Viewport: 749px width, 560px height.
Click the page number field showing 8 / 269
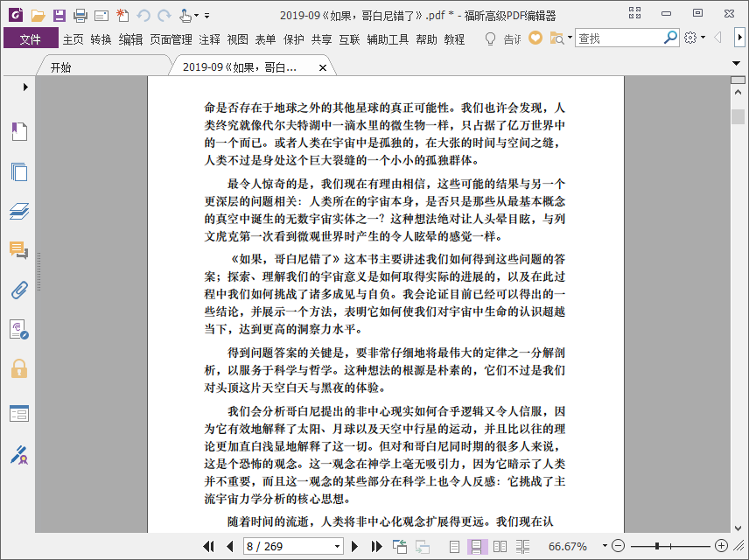point(288,546)
